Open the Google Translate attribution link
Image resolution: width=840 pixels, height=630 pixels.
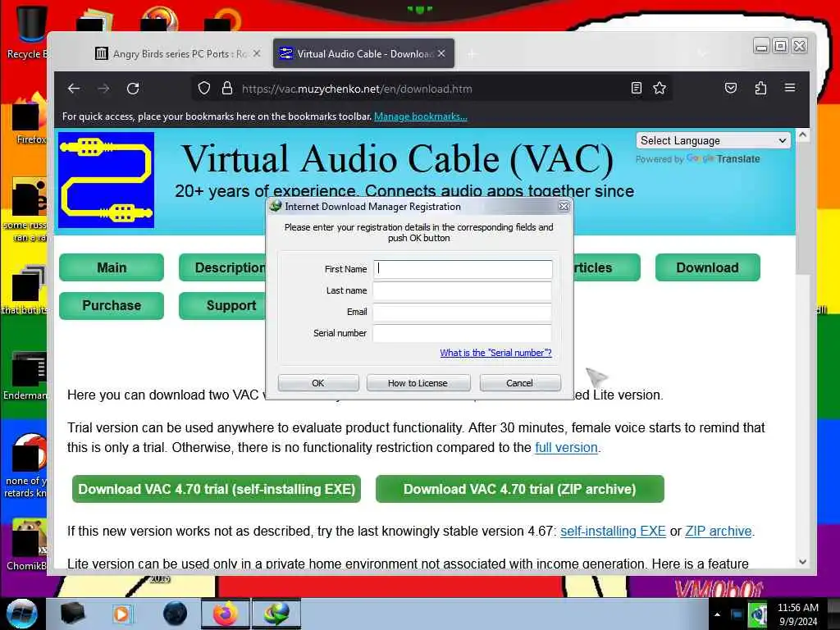point(723,159)
